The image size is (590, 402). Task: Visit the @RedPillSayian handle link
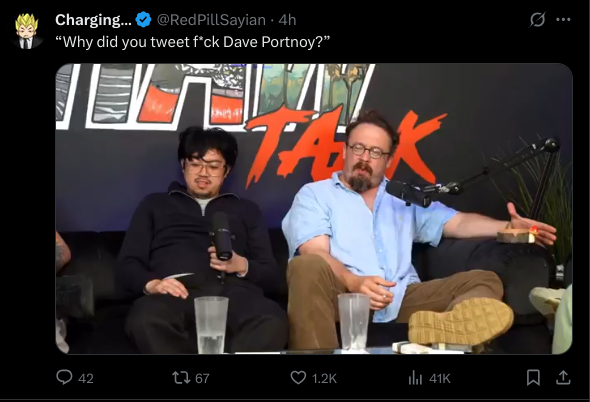[211, 20]
